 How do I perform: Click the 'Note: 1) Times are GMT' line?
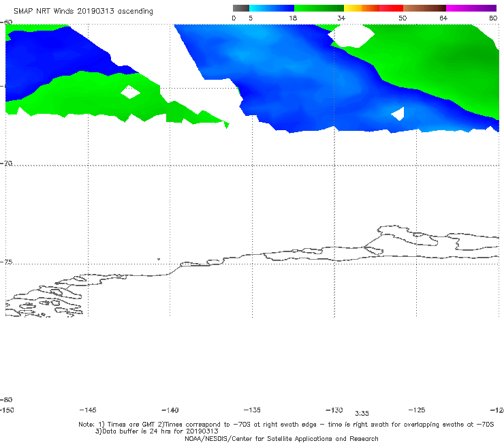pyautogui.click(x=286, y=425)
